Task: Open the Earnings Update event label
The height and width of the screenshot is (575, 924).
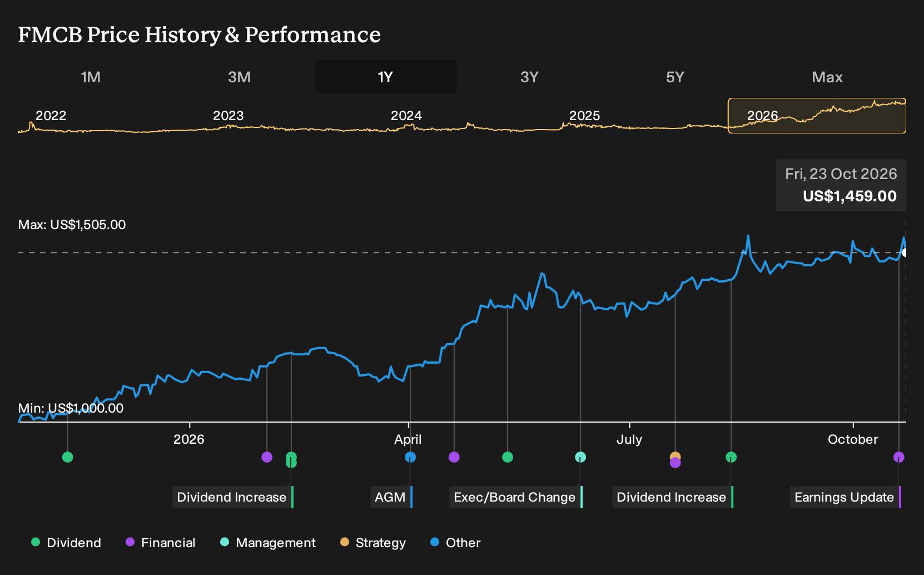Action: (x=845, y=497)
